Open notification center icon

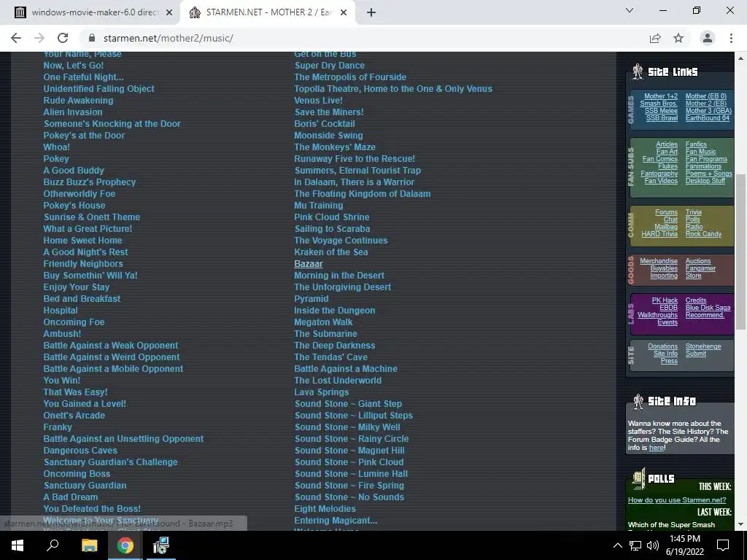click(723, 545)
